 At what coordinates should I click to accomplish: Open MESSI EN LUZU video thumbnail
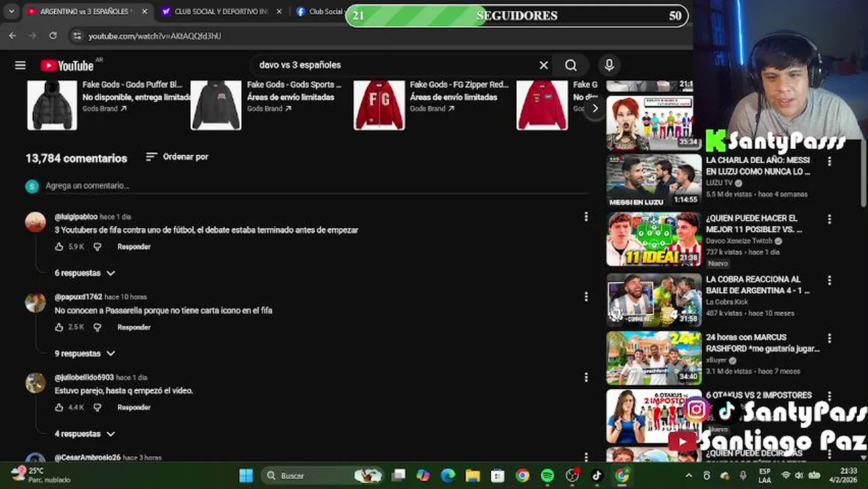pyautogui.click(x=654, y=180)
